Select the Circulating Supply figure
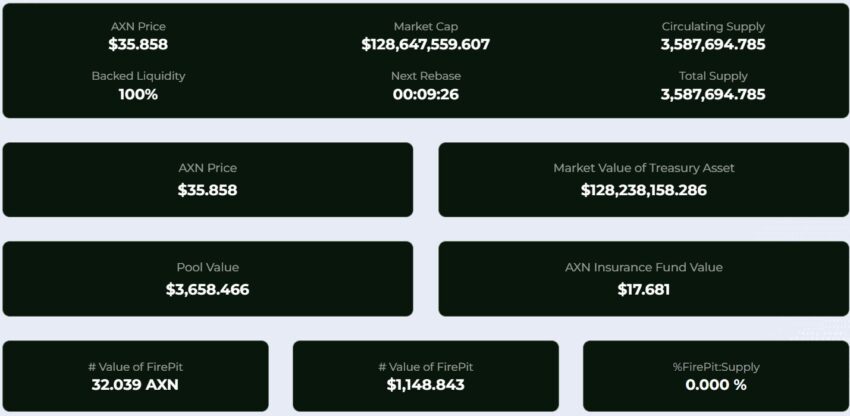 click(x=713, y=44)
